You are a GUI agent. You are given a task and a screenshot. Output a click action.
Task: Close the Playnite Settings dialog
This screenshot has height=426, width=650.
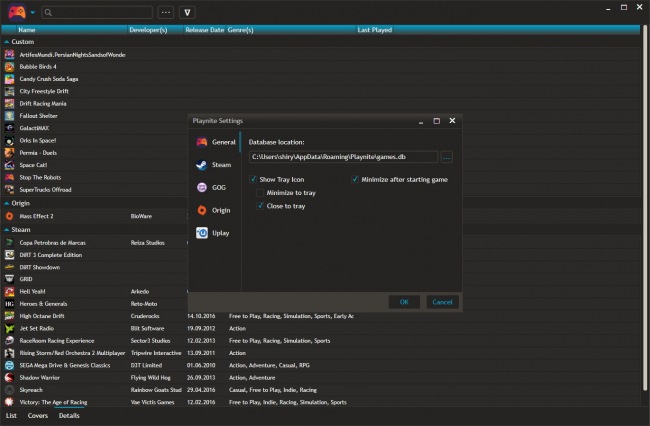(x=452, y=121)
